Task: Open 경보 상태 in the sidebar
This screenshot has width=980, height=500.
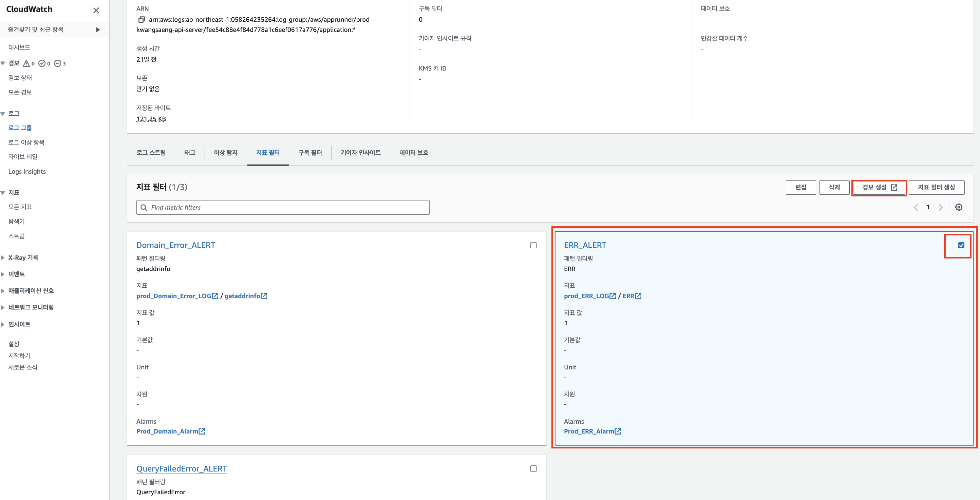Action: [x=20, y=77]
